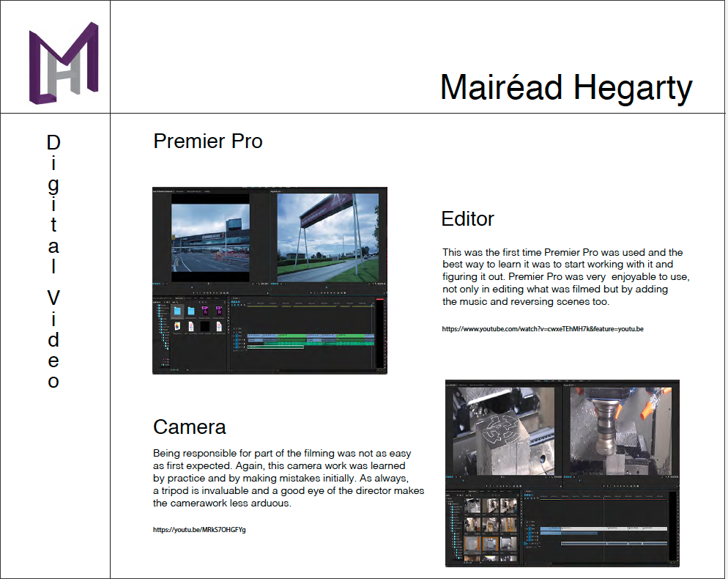Click the paragraph starting 'This was the first time'
The image size is (728, 579).
(566, 277)
